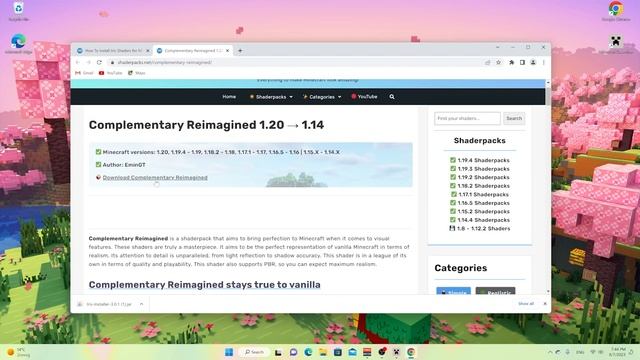Open the downloaded iris-installer jar file
The image size is (640, 360).
pyautogui.click(x=108, y=304)
